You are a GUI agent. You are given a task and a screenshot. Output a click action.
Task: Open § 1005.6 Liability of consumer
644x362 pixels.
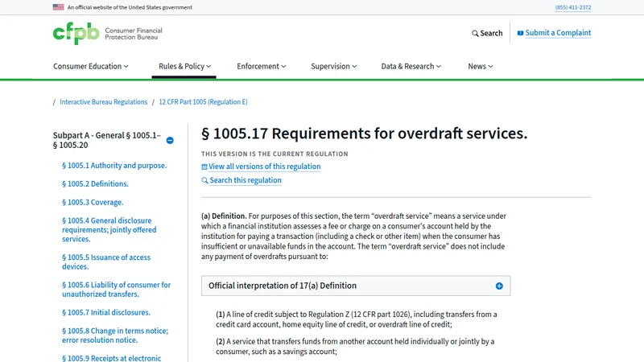[116, 290]
